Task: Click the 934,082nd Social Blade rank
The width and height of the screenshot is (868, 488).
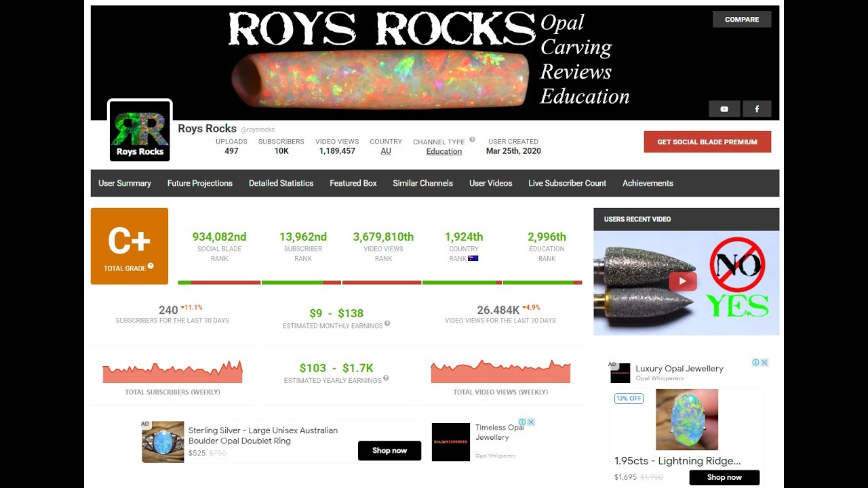Action: click(x=219, y=237)
